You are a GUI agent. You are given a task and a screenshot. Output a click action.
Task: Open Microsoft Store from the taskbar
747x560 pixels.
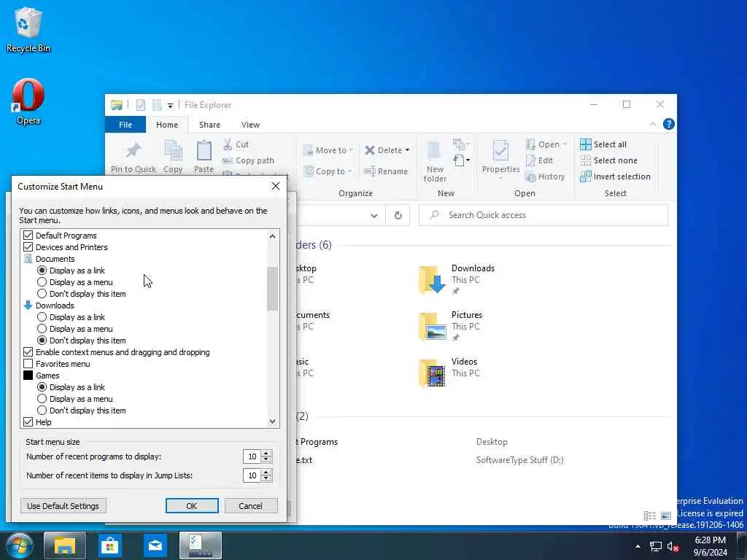[x=110, y=545]
